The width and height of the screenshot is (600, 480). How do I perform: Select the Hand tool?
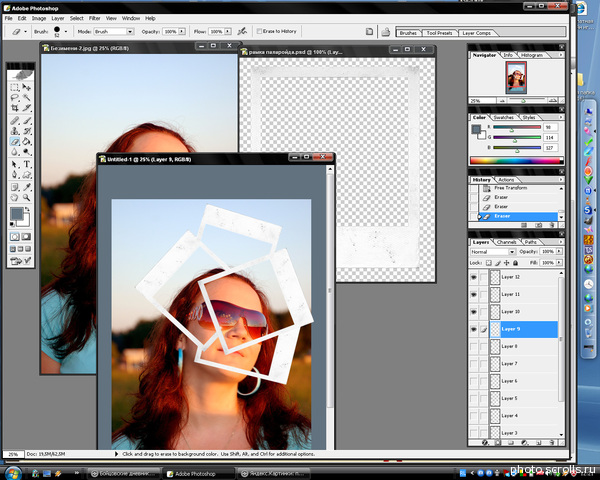click(x=15, y=198)
